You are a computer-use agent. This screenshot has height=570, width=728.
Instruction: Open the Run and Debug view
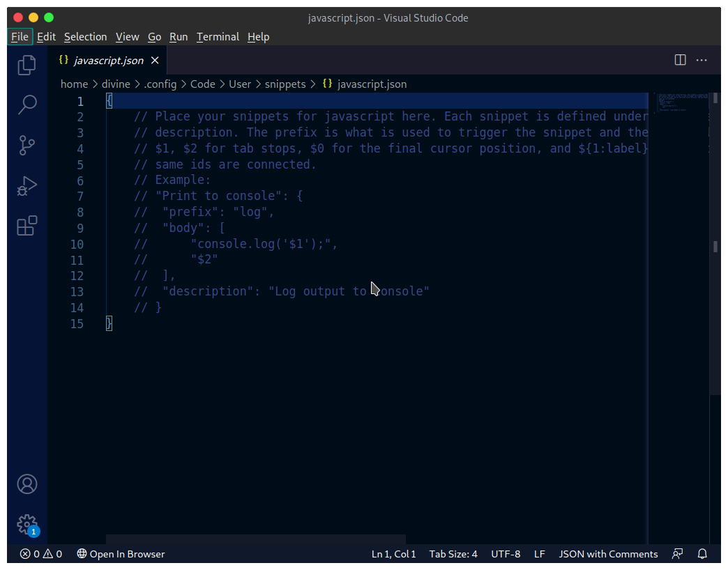point(27,185)
